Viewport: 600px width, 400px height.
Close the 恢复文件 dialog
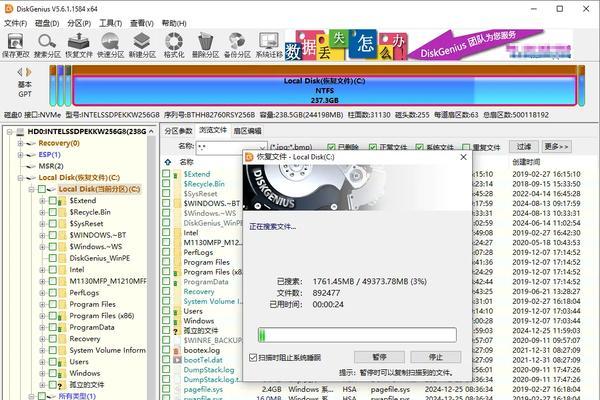[x=463, y=157]
